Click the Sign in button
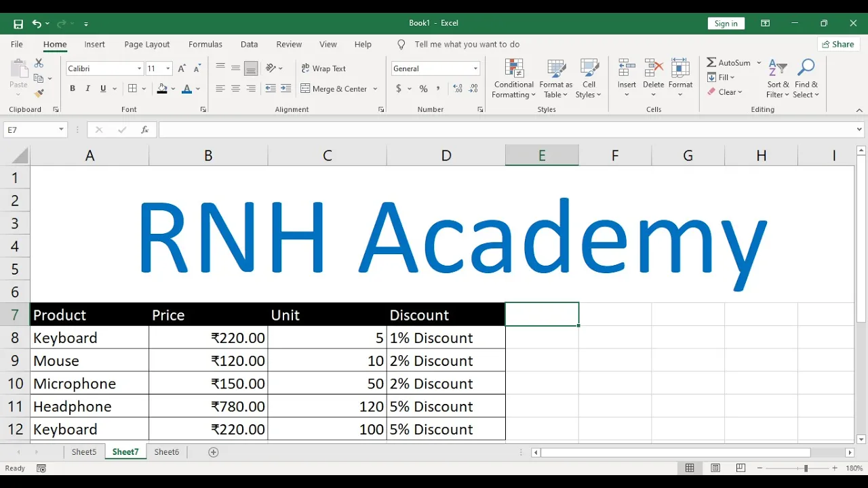Viewport: 868px width, 488px height. click(x=726, y=23)
